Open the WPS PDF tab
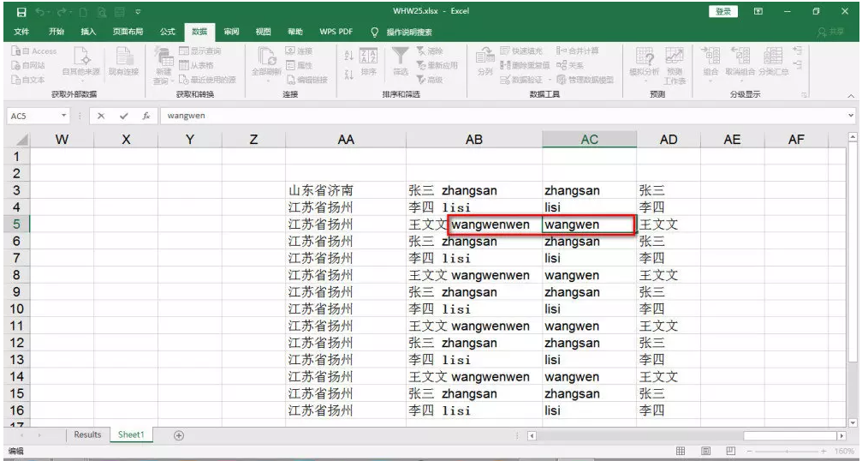Image resolution: width=868 pixels, height=461 pixels. coord(336,32)
